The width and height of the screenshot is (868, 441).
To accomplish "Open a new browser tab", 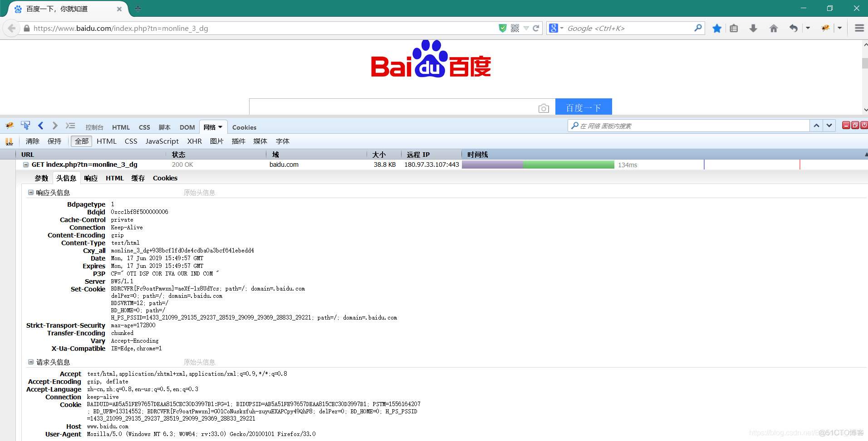I will (138, 9).
